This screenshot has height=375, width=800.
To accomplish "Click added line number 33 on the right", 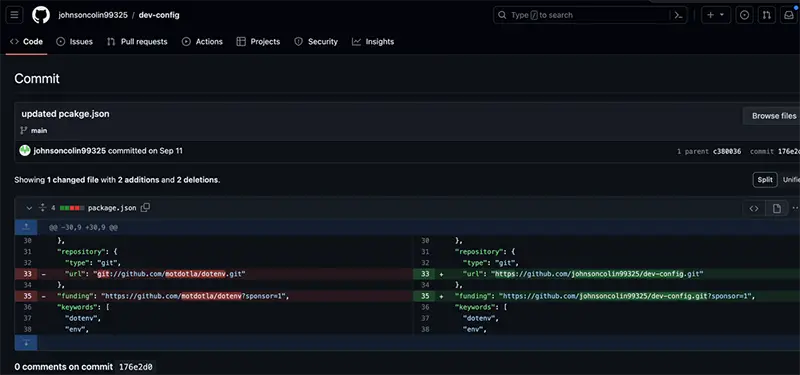I will coord(424,274).
